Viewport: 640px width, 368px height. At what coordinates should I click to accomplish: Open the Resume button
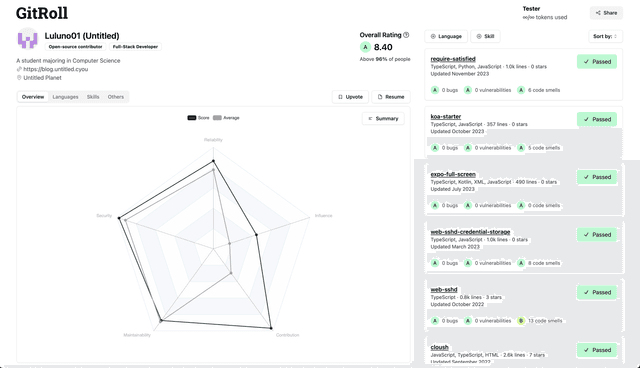391,97
